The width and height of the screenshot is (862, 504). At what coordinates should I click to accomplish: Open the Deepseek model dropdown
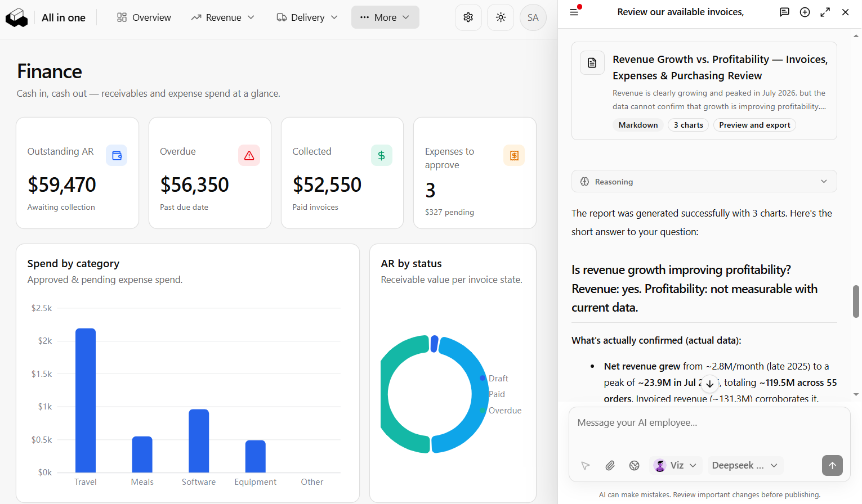745,465
